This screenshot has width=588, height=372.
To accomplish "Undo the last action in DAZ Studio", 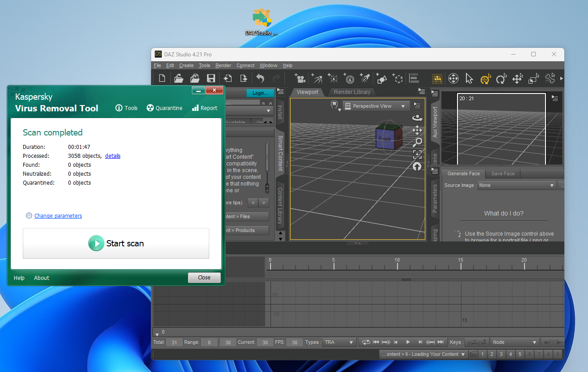I will click(260, 79).
